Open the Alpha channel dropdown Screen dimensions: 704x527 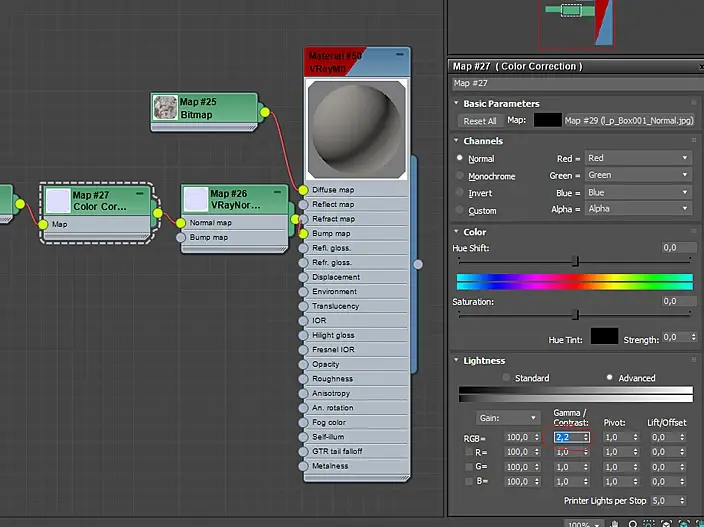click(638, 209)
